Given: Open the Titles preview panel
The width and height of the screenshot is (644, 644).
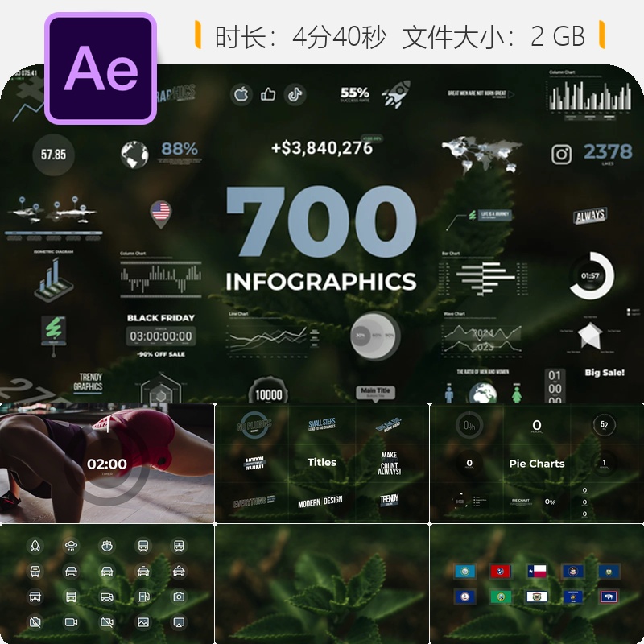Looking at the screenshot, I should (x=322, y=463).
